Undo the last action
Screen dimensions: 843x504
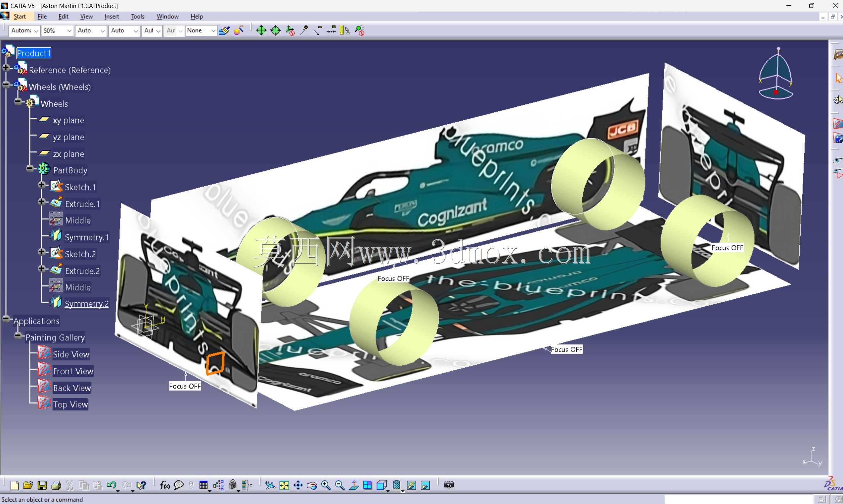pos(111,485)
